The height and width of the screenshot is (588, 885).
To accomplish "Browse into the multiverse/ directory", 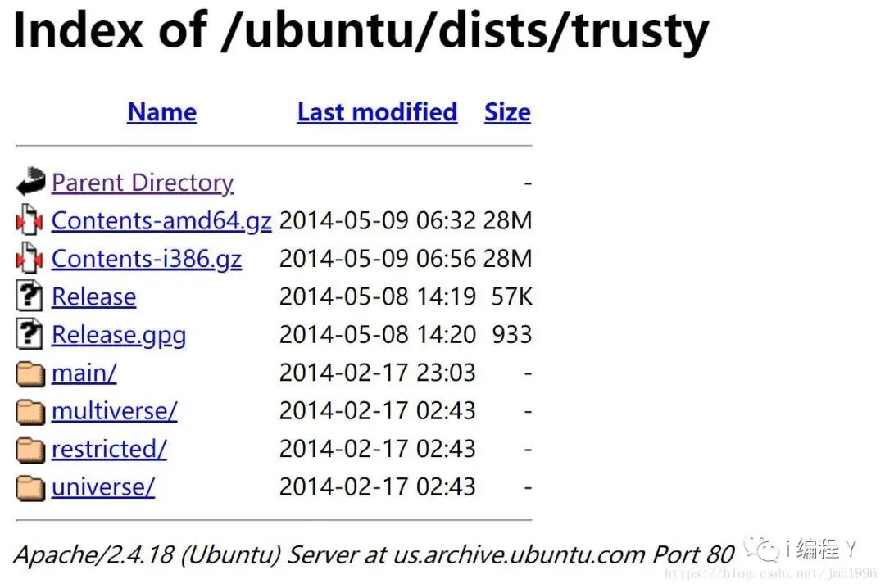I will click(114, 411).
